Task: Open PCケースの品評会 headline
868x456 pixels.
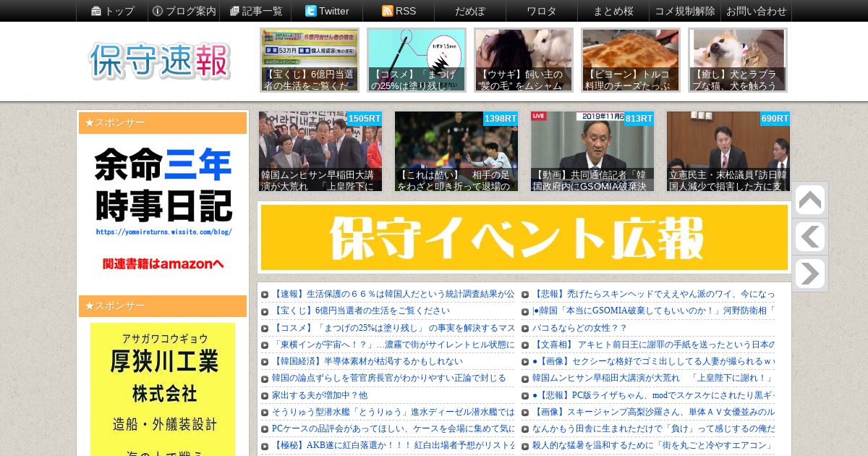Action: pyautogui.click(x=393, y=428)
